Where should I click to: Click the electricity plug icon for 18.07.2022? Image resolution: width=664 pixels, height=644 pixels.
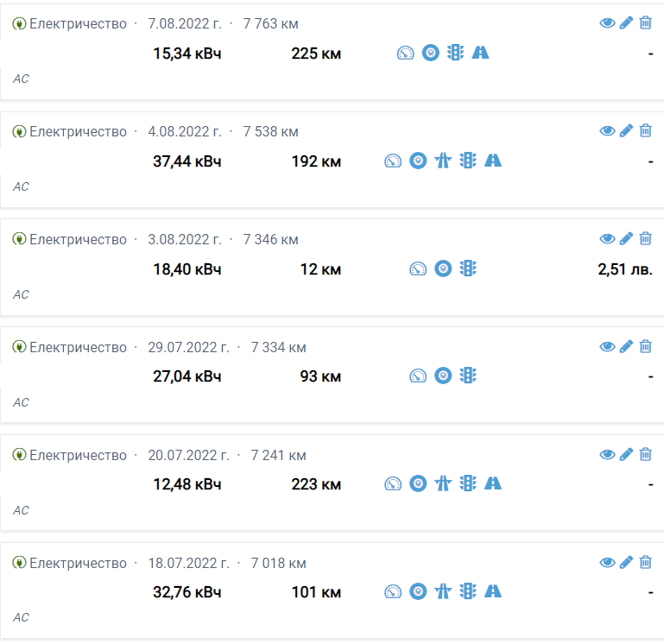click(19, 564)
